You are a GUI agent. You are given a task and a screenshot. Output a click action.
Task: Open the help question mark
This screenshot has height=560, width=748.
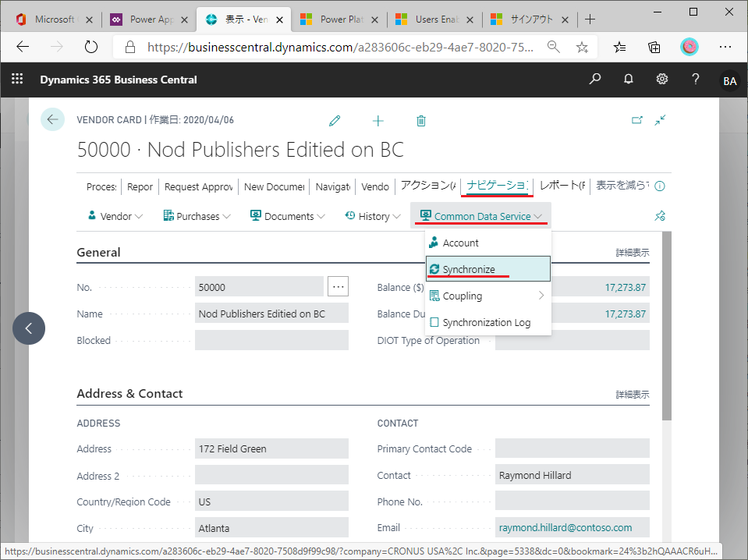tap(696, 80)
